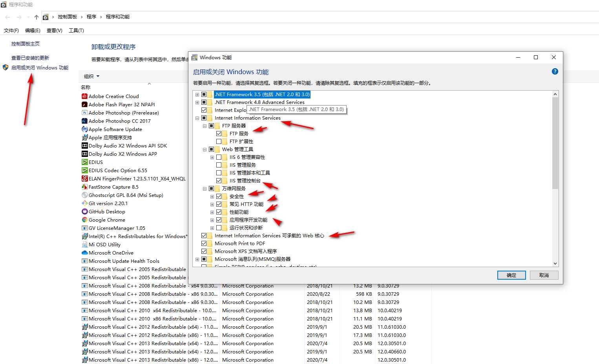Confirm with the 确定 button
The width and height of the screenshot is (599, 364).
pyautogui.click(x=511, y=275)
